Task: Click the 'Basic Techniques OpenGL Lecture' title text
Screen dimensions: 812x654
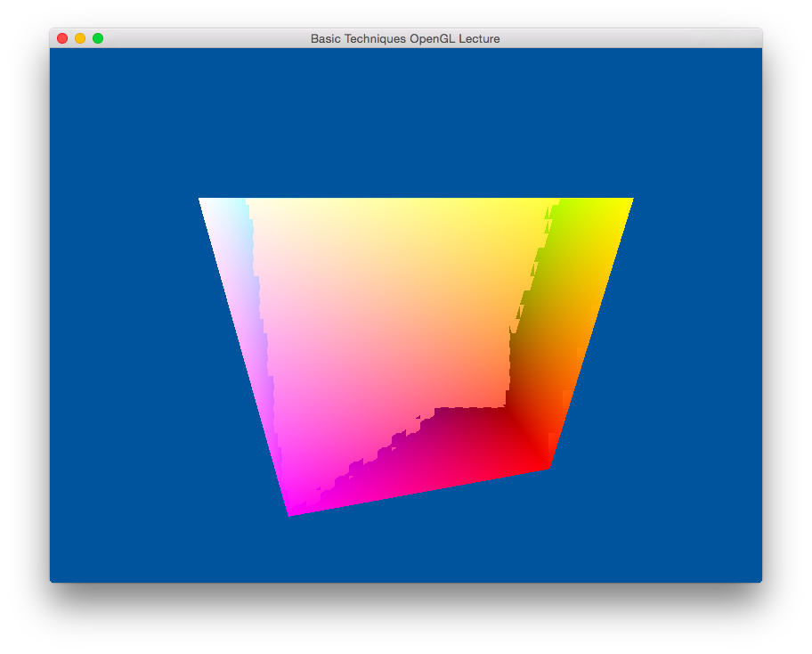Action: 405,38
